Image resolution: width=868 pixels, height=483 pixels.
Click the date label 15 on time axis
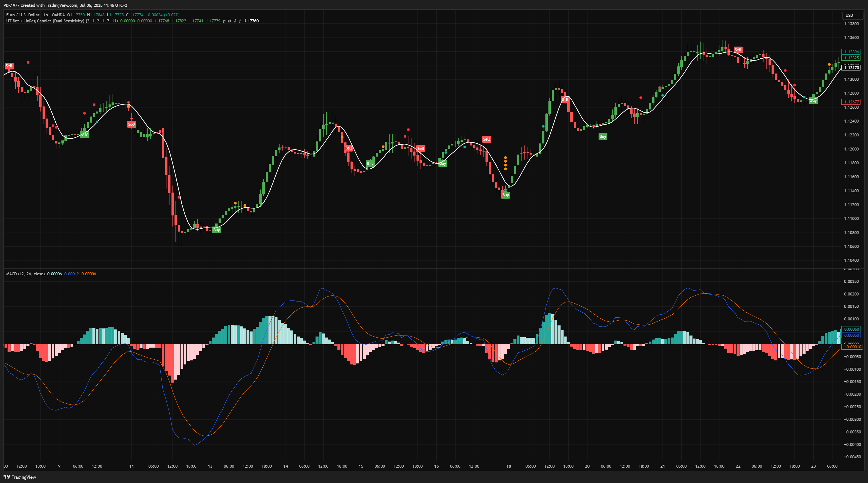[361, 466]
